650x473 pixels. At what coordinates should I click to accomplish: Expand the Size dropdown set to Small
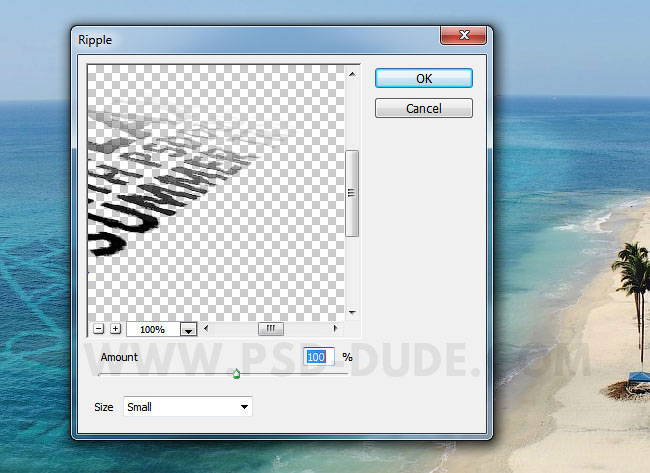188,407
